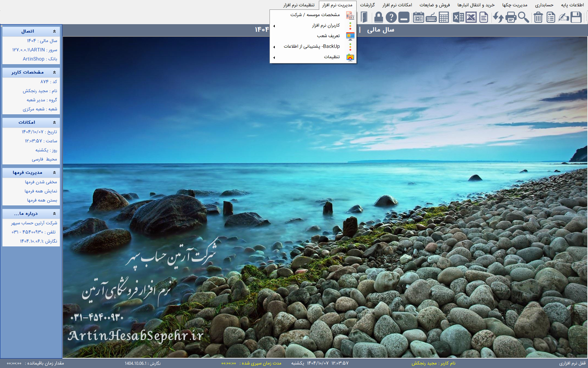Click the printer icon

click(511, 17)
